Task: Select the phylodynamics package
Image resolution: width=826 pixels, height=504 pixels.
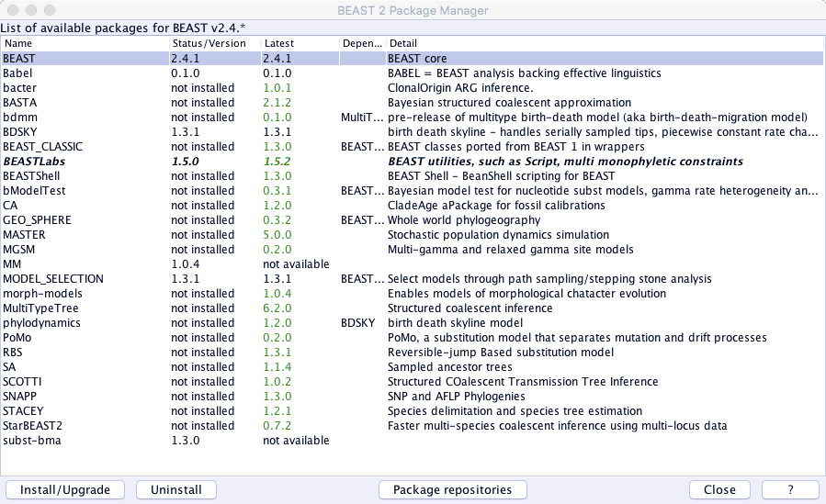Action: 413,323
